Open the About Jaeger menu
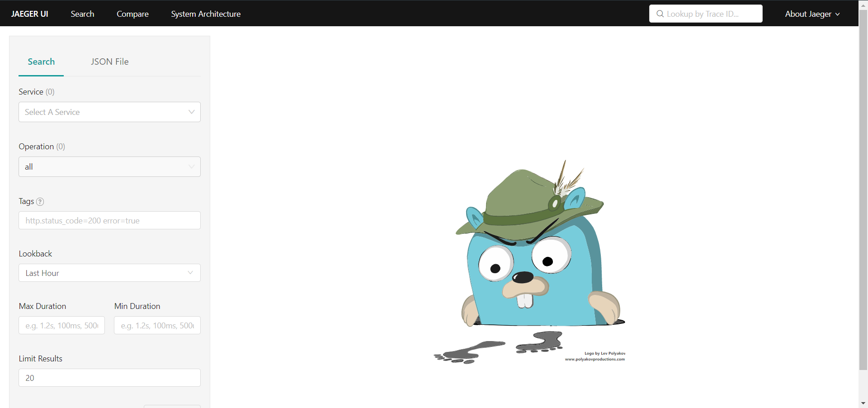Screen dimensions: 868x408 pyautogui.click(x=808, y=14)
